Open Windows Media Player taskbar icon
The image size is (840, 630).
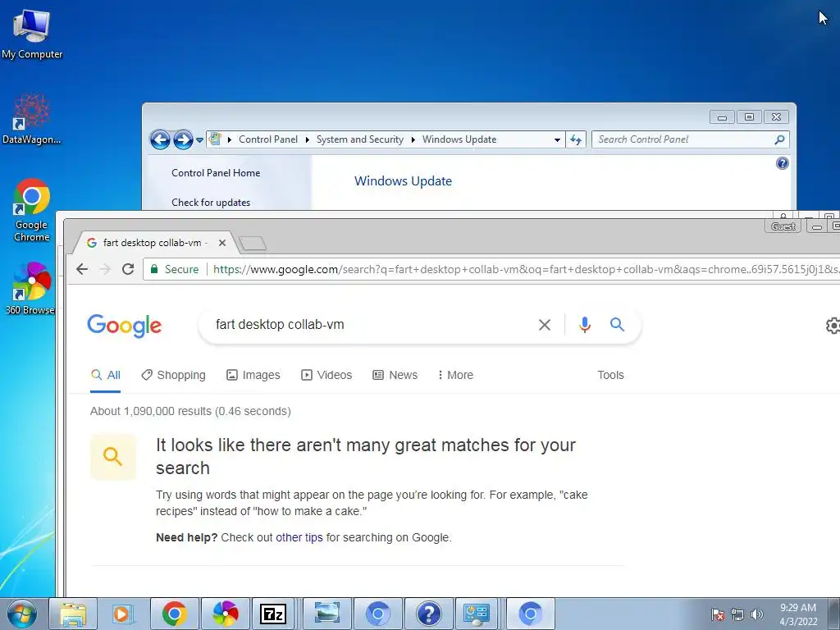point(122,614)
